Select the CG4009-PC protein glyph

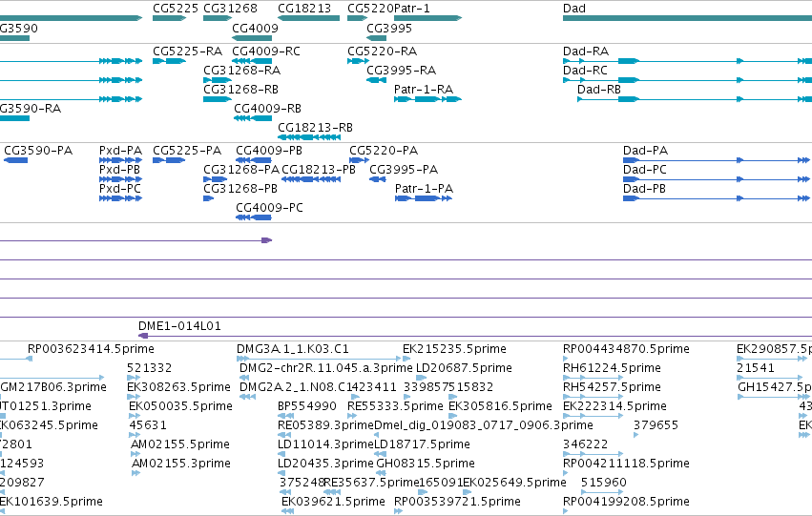pos(254,217)
